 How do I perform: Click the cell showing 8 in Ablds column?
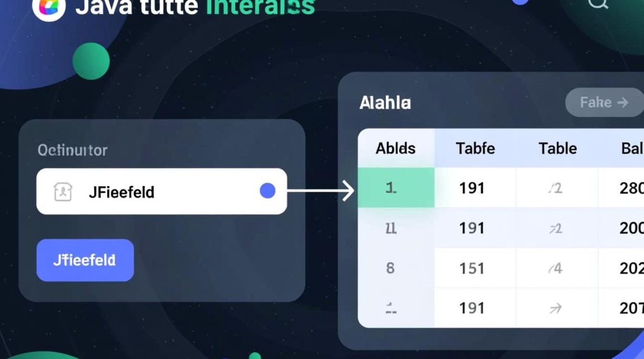click(x=391, y=268)
